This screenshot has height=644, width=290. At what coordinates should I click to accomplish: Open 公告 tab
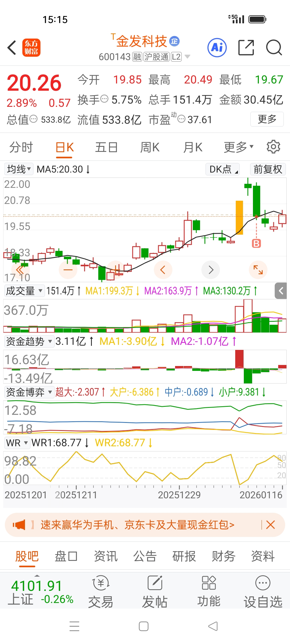point(145,556)
